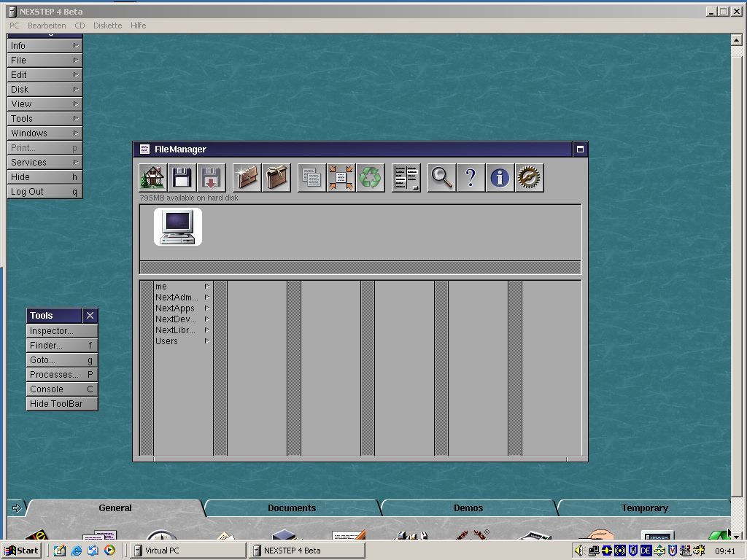Image resolution: width=747 pixels, height=560 pixels.
Task: Click the eject disk icon with red arrow
Action: click(211, 178)
